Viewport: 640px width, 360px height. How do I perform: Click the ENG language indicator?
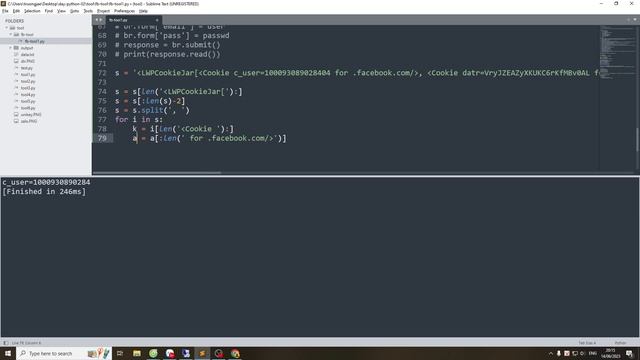[x=593, y=353]
